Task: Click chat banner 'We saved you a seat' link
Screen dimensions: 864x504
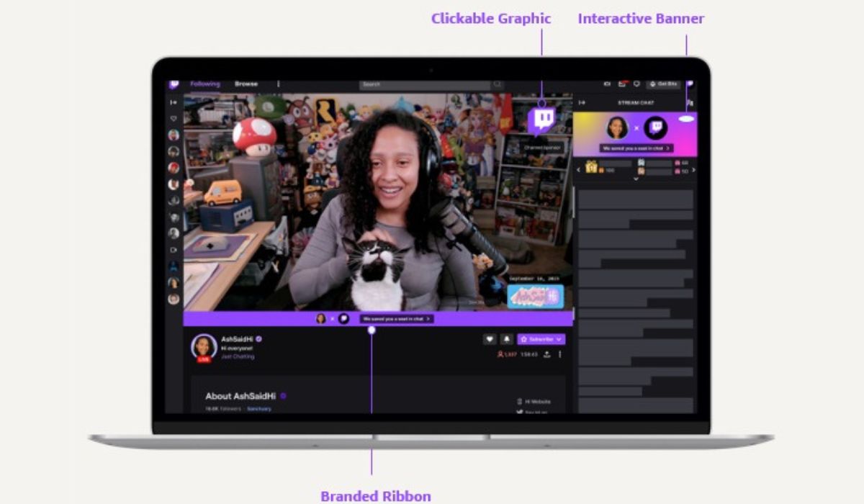Action: coord(636,148)
